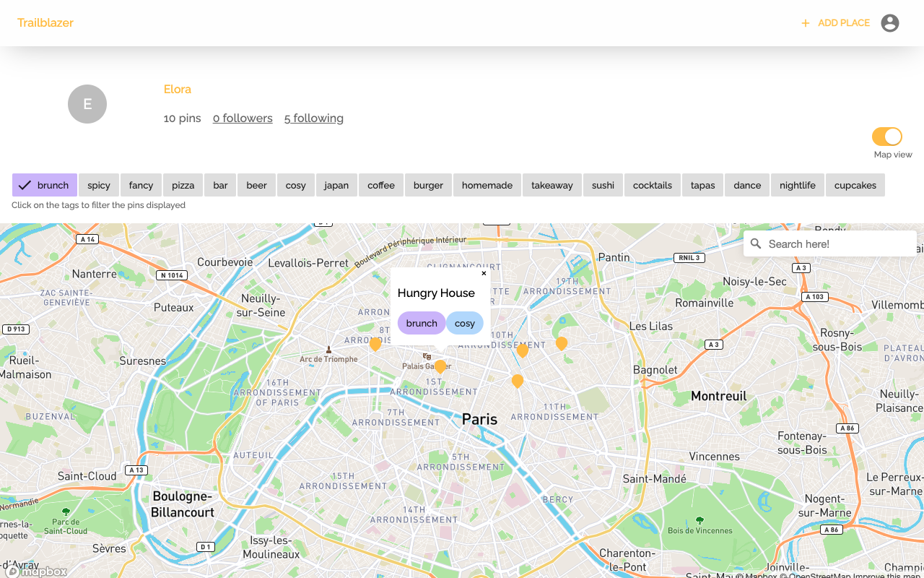Viewport: 924px width, 578px height.
Task: Click the search magnifier icon on map
Action: click(756, 244)
